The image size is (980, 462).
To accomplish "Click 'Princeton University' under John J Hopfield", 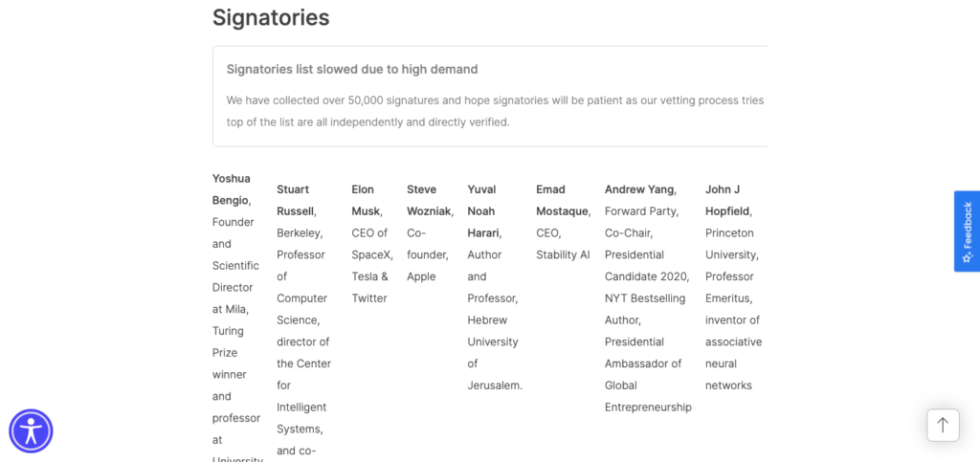I will pos(731,244).
